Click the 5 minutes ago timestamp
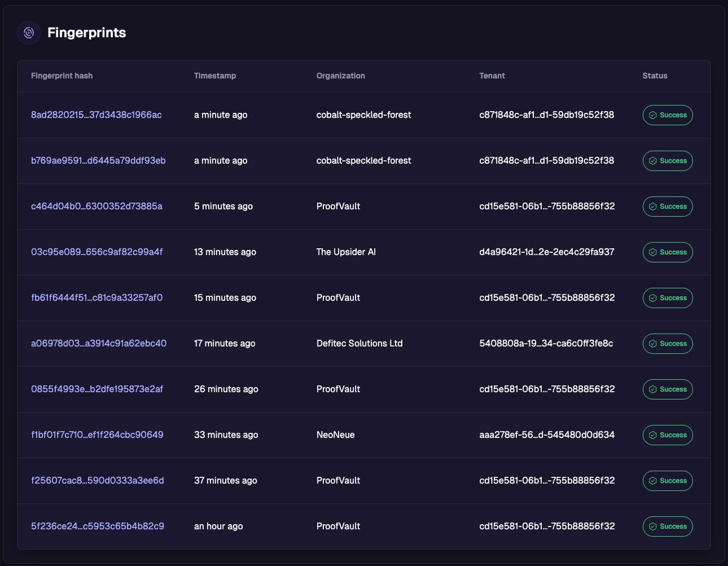Image resolution: width=728 pixels, height=566 pixels. click(x=223, y=206)
